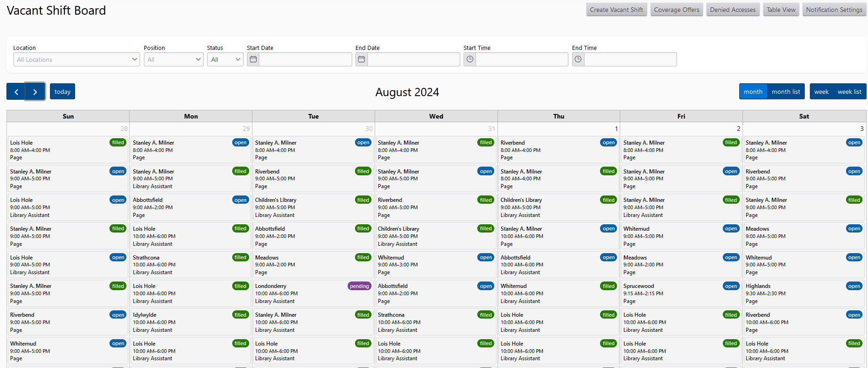Open Thursday Whitemud Library Assistant shift
Image resolution: width=868 pixels, height=368 pixels.
(x=558, y=293)
